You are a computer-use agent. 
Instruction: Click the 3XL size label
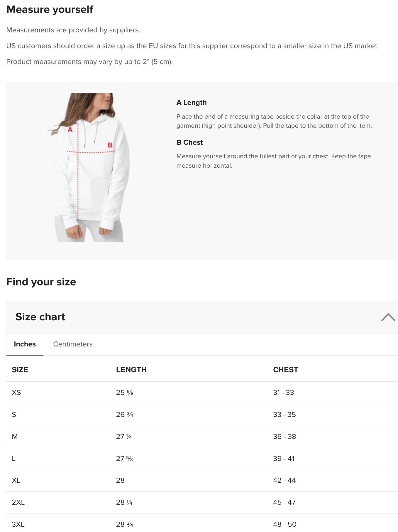coord(18,524)
